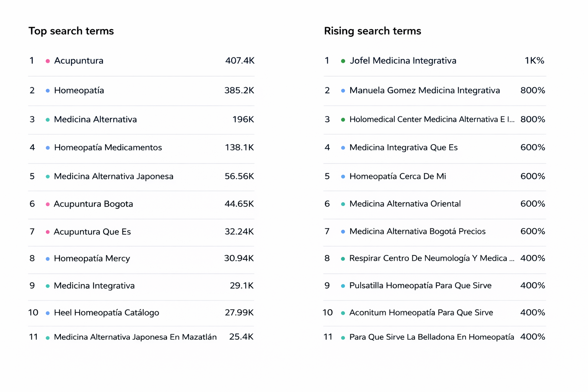588x392 pixels.
Task: Open Pulsatilla Homeopatía Para Que Sirve
Action: click(x=420, y=286)
